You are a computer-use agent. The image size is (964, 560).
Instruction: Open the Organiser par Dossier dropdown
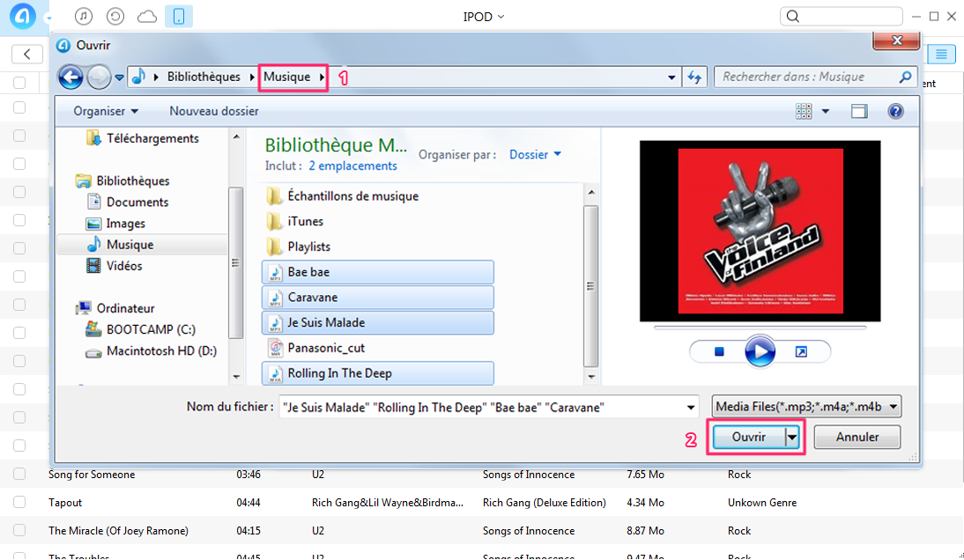click(x=535, y=155)
